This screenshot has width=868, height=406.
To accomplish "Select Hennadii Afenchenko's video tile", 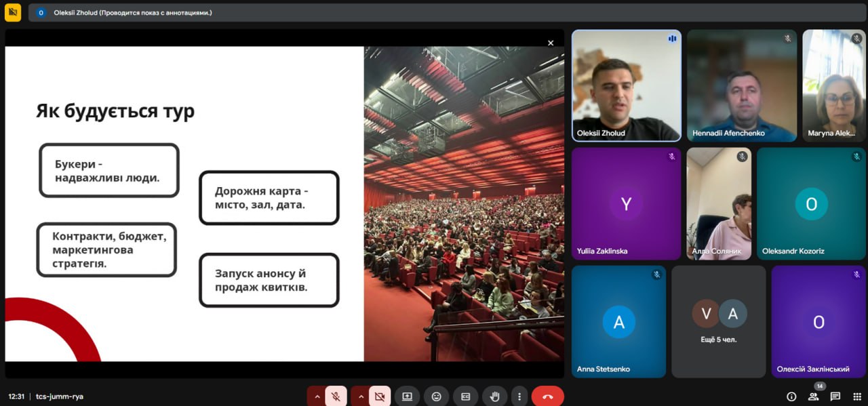I will (742, 85).
